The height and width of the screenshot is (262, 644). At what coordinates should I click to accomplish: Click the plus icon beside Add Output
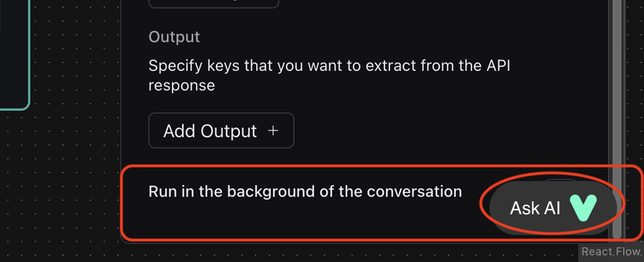pyautogui.click(x=273, y=131)
